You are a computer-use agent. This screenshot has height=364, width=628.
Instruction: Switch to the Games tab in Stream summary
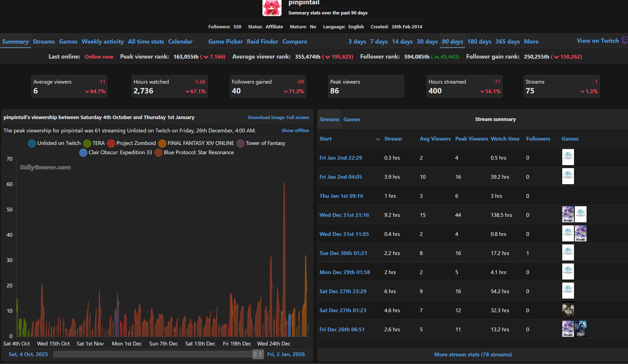point(352,119)
